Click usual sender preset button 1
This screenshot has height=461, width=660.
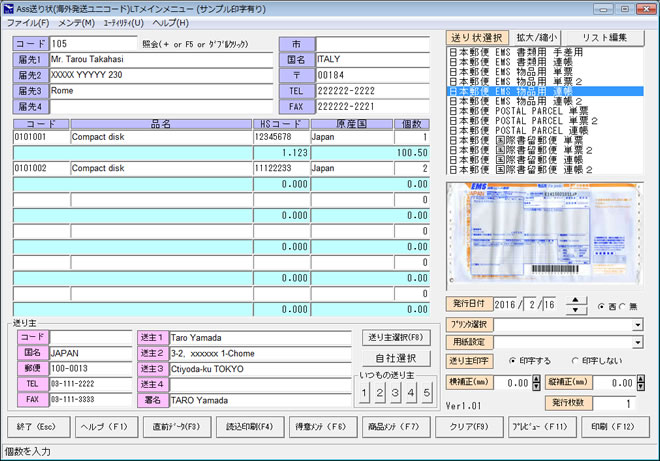pyautogui.click(x=365, y=393)
